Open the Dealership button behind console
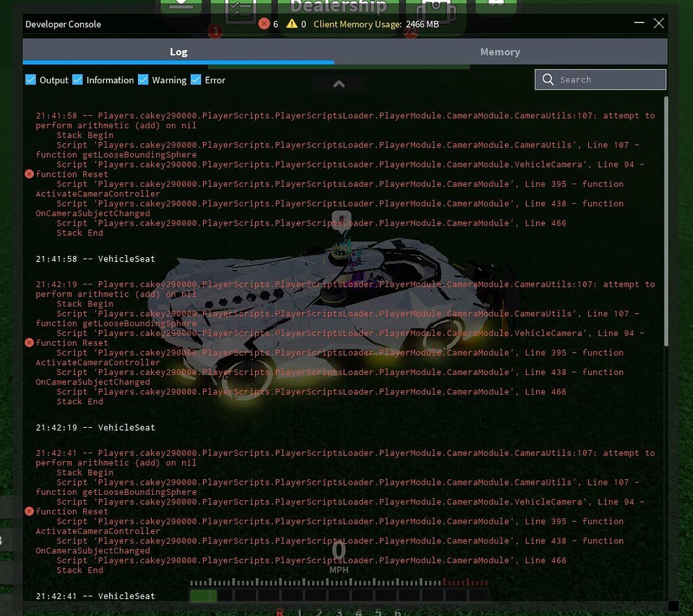The height and width of the screenshot is (616, 693). click(338, 6)
